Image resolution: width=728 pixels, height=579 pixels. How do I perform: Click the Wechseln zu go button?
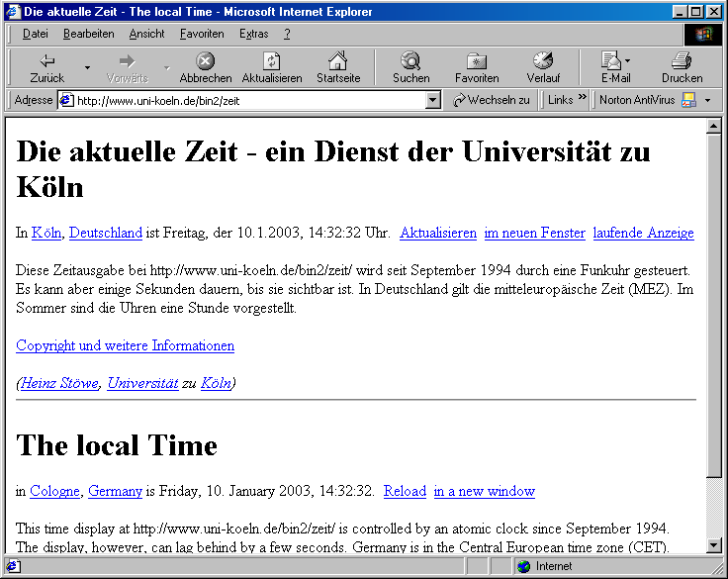(x=492, y=100)
